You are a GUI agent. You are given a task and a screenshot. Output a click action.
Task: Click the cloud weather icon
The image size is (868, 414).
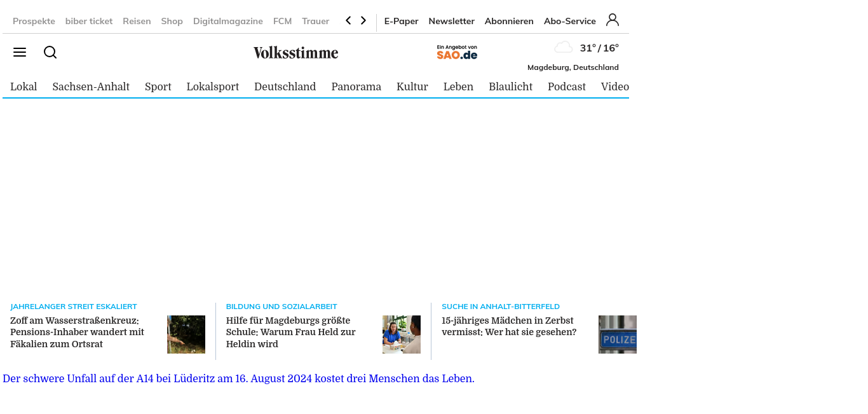(564, 47)
